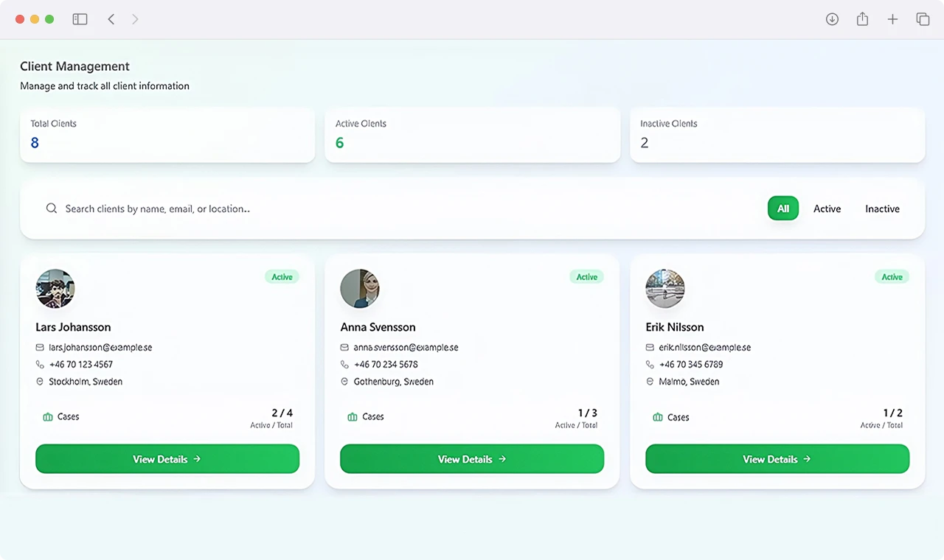Switch to the Inactive filter tab

[x=882, y=209]
